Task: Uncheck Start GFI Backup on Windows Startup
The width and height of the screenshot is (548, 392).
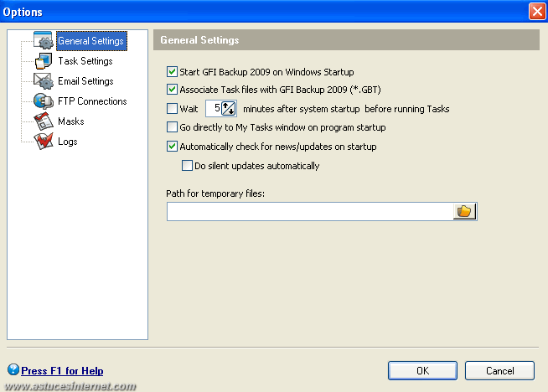Action: pos(172,72)
